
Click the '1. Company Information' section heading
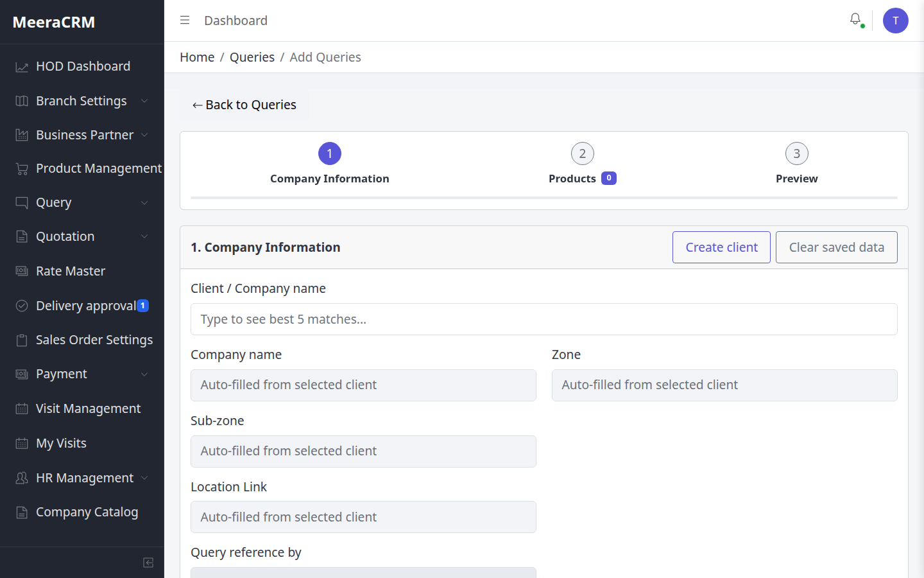[266, 247]
